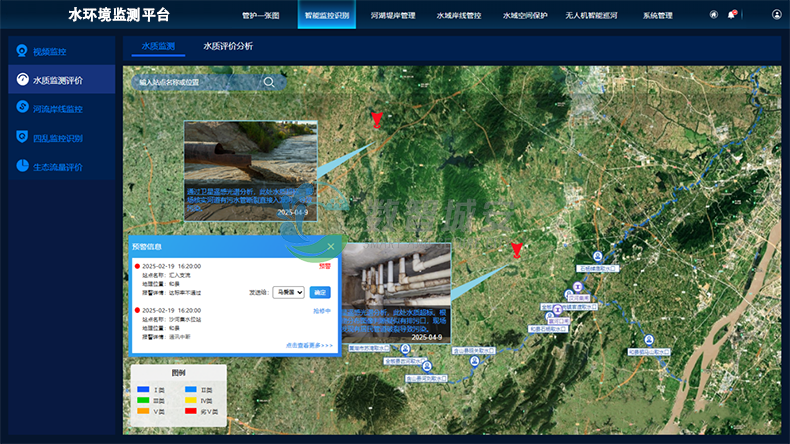Close the 预警信息 popup
This screenshot has width=790, height=444.
(x=331, y=246)
